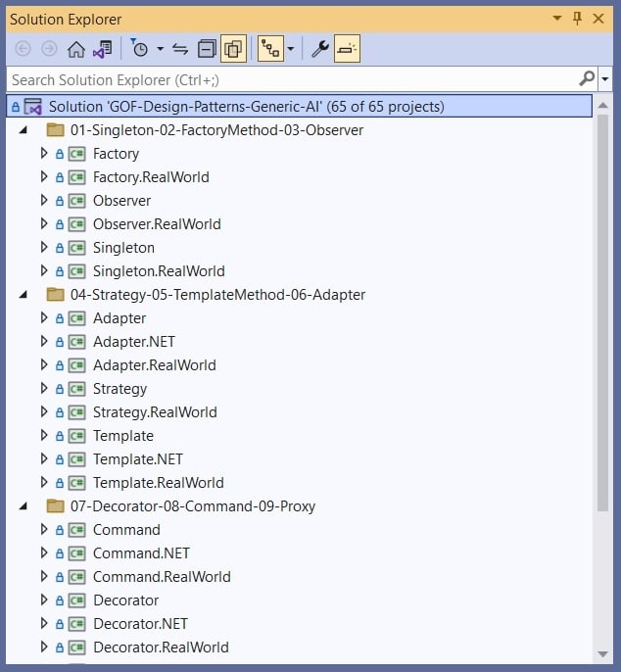Click the Auto Hide pin icon
Viewport: 621px width, 672px height.
click(577, 18)
